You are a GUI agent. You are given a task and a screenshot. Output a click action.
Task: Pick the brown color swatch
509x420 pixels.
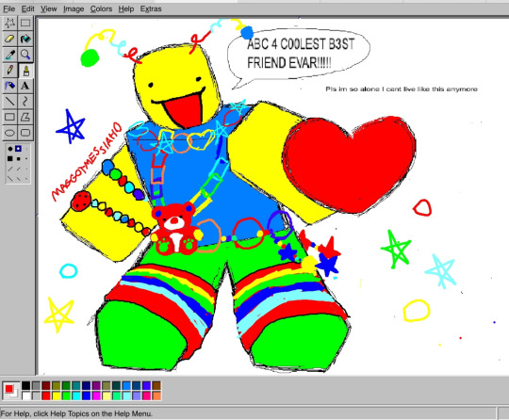pos(156,385)
